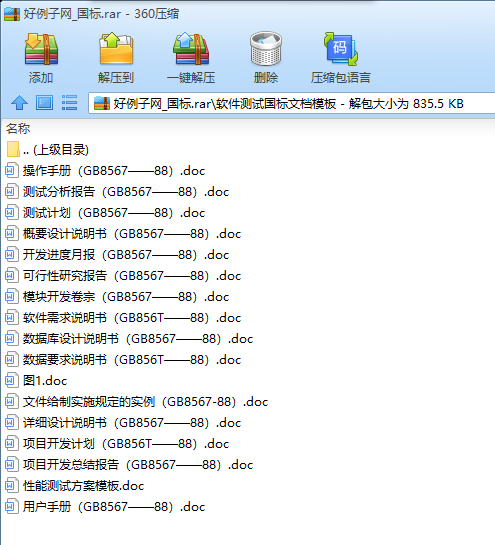Select 操作手册 (GB8567——88).doc file
The height and width of the screenshot is (545, 495).
point(105,171)
